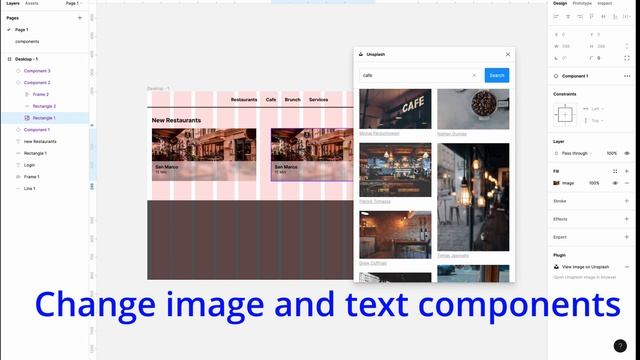Open Pass through blend mode dropdown
The height and width of the screenshot is (360, 640).
point(577,153)
